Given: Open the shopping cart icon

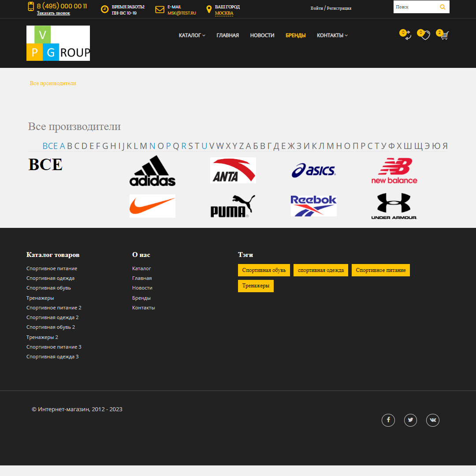Looking at the screenshot, I should click(444, 36).
